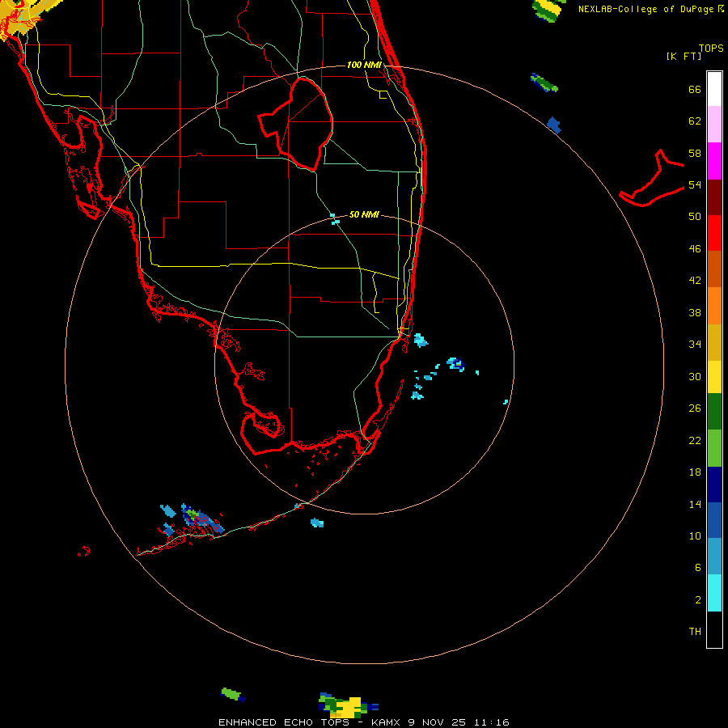Click the legend value 62
Viewport: 728px width, 728px height.
tap(695, 121)
